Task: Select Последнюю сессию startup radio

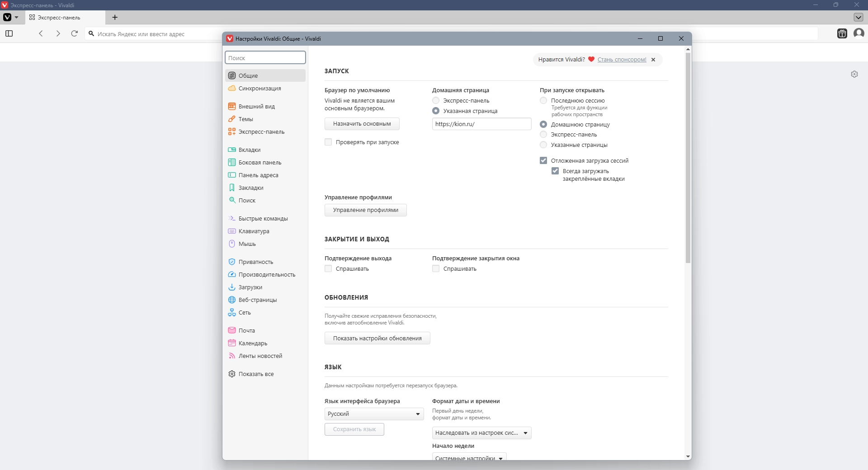Action: coord(543,100)
